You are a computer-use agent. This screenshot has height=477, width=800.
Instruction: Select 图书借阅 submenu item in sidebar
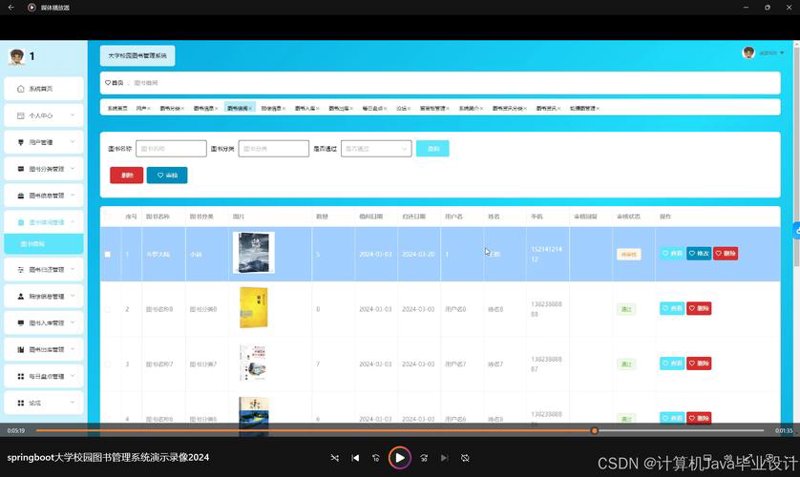tap(44, 244)
